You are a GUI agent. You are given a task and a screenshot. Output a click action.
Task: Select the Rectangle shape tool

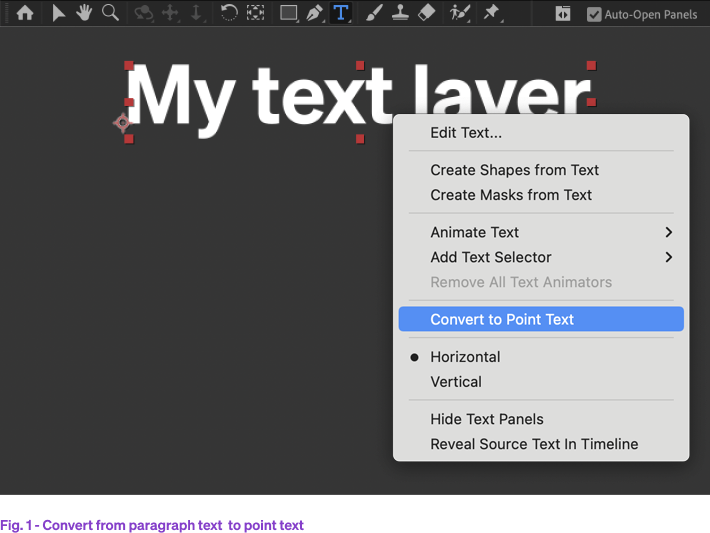[288, 13]
